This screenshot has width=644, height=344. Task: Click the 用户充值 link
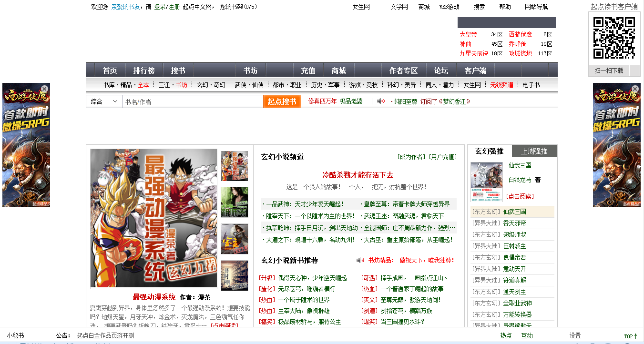tap(443, 157)
